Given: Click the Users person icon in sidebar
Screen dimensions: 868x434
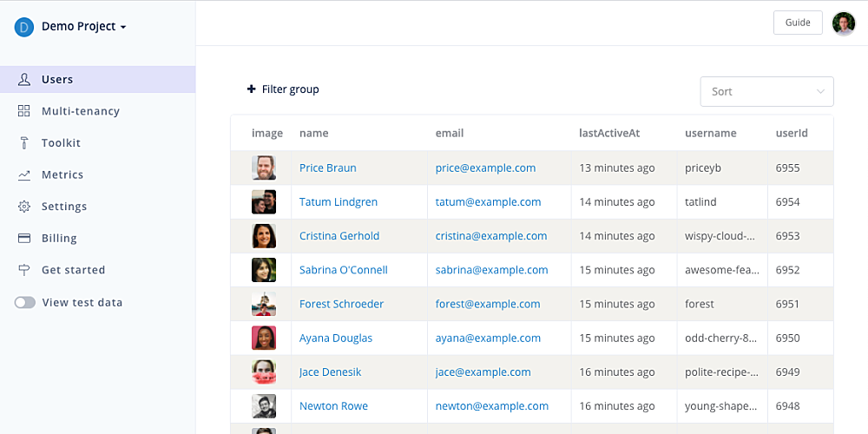Looking at the screenshot, I should pyautogui.click(x=23, y=79).
